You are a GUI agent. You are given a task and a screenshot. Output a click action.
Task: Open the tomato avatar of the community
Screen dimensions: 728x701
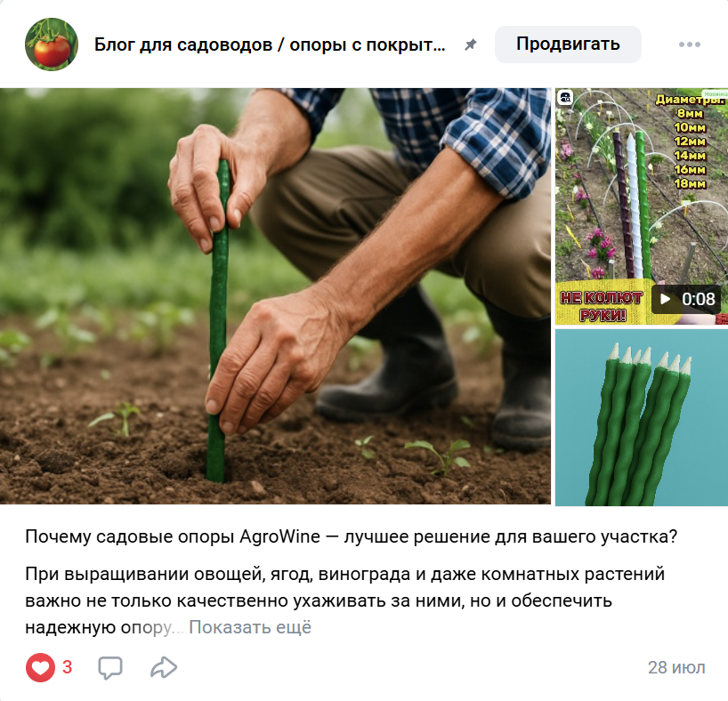(x=52, y=44)
